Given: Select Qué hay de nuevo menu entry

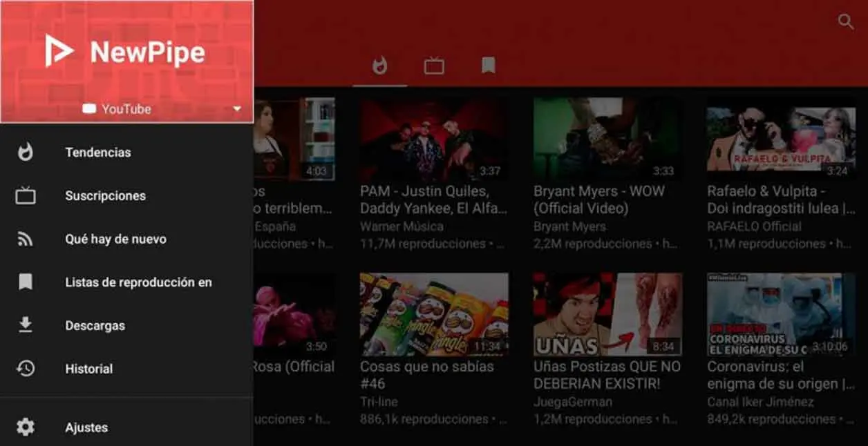Looking at the screenshot, I should pyautogui.click(x=115, y=238).
